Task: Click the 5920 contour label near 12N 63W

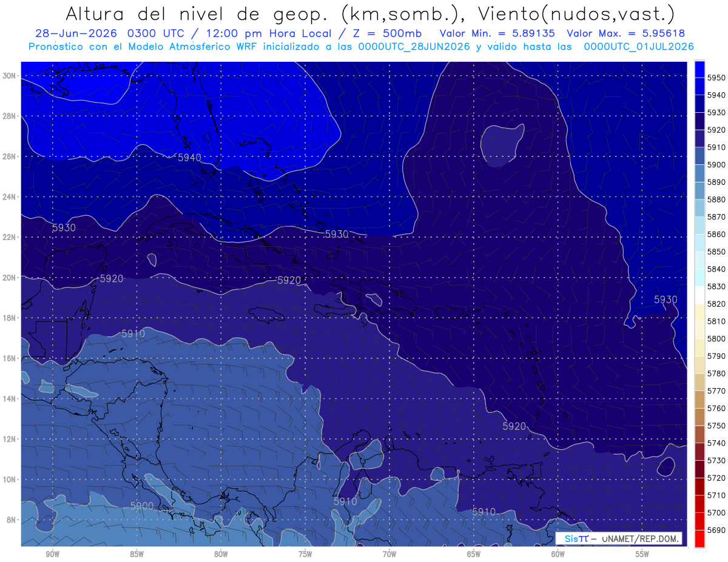Action: pyautogui.click(x=514, y=426)
